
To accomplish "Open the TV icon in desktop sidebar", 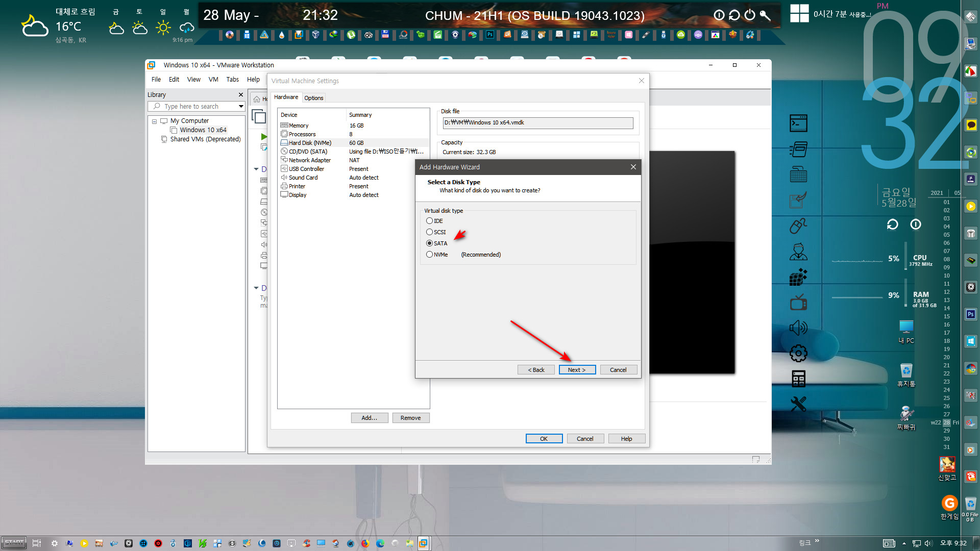I will tap(798, 302).
